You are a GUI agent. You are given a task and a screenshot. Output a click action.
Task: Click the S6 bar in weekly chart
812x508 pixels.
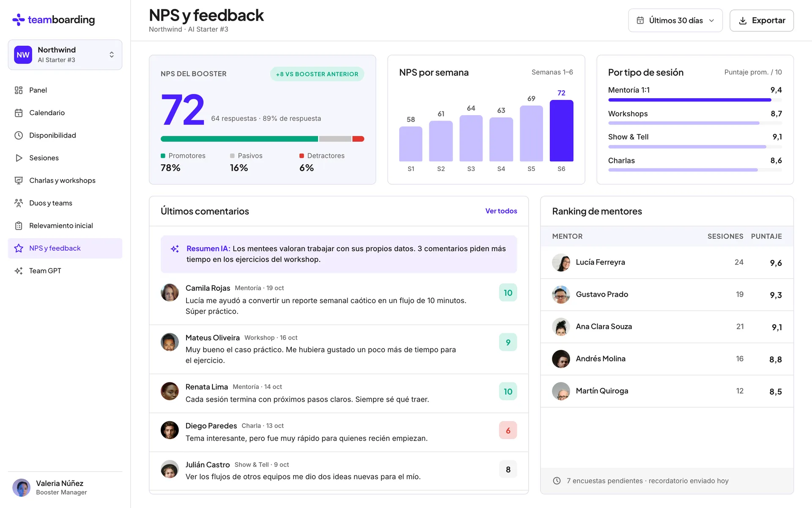(561, 131)
